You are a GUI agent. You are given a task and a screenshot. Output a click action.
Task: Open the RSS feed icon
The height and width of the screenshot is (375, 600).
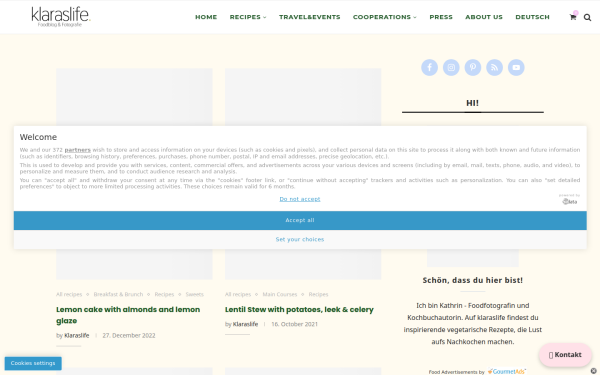(494, 67)
